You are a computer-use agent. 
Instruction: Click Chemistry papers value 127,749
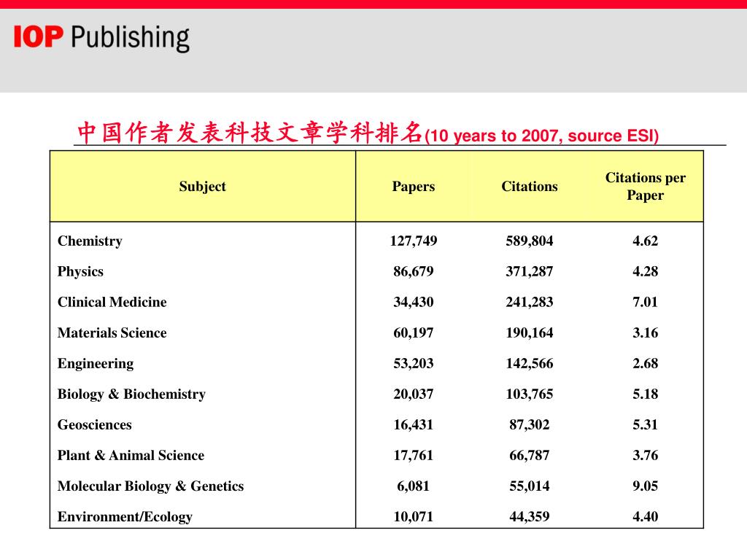[x=414, y=241]
